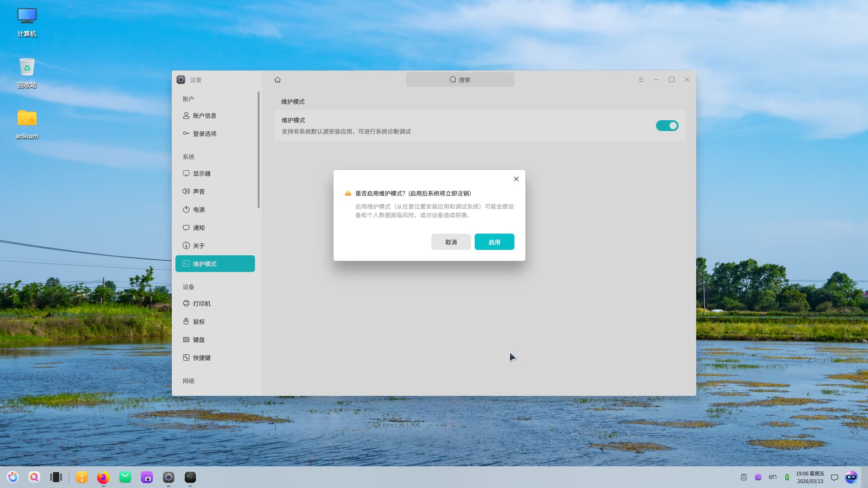
Task: Click the 打印机 printer sidebar icon
Action: tap(186, 304)
